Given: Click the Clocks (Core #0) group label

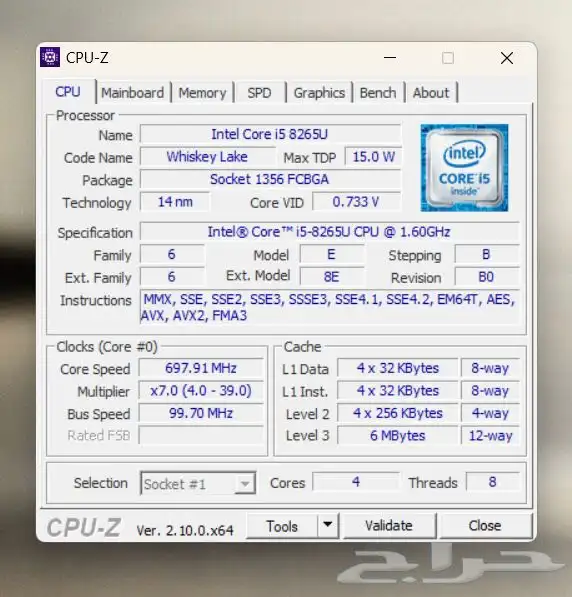Looking at the screenshot, I should tap(107, 347).
